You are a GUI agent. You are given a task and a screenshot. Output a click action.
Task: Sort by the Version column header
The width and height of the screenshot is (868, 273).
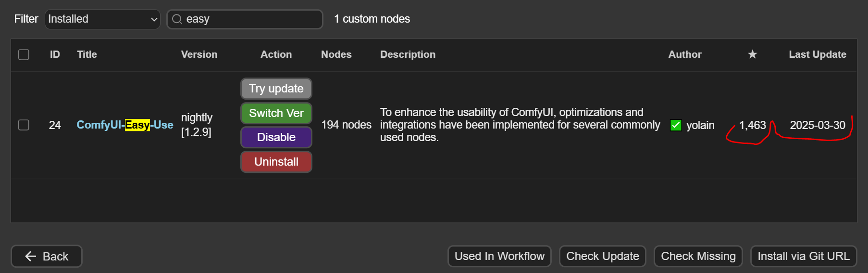tap(199, 54)
